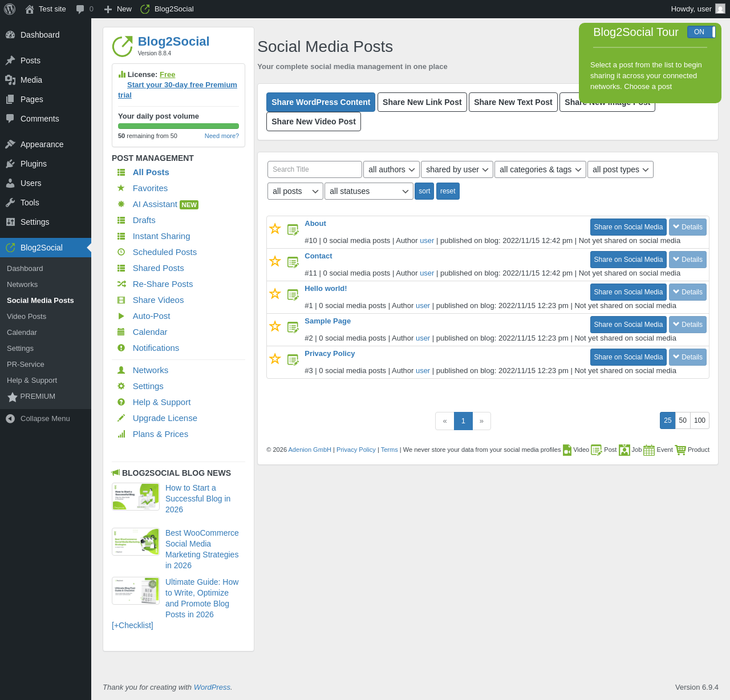
Task: Click the Re-Share Posts shuffle icon
Action: [121, 284]
